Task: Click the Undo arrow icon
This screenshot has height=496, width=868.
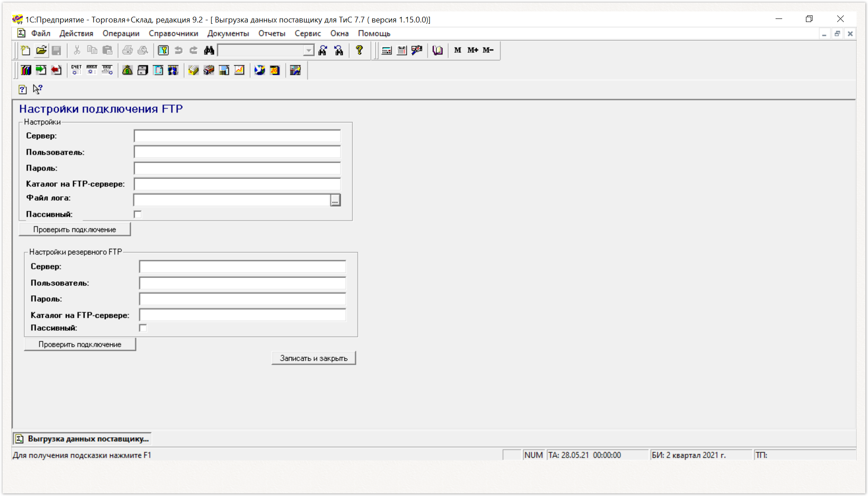Action: tap(178, 50)
